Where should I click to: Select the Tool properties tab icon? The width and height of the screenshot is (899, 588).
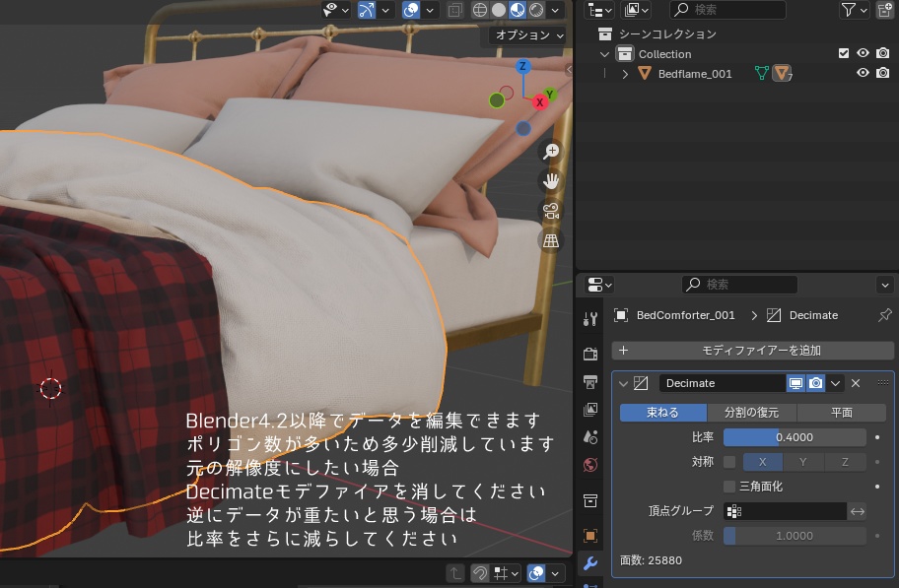589,317
